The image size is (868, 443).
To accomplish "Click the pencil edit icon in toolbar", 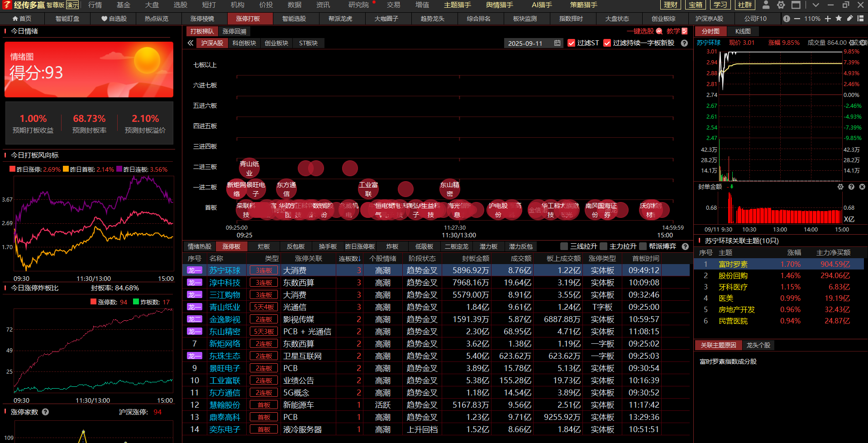I will pos(850,18).
